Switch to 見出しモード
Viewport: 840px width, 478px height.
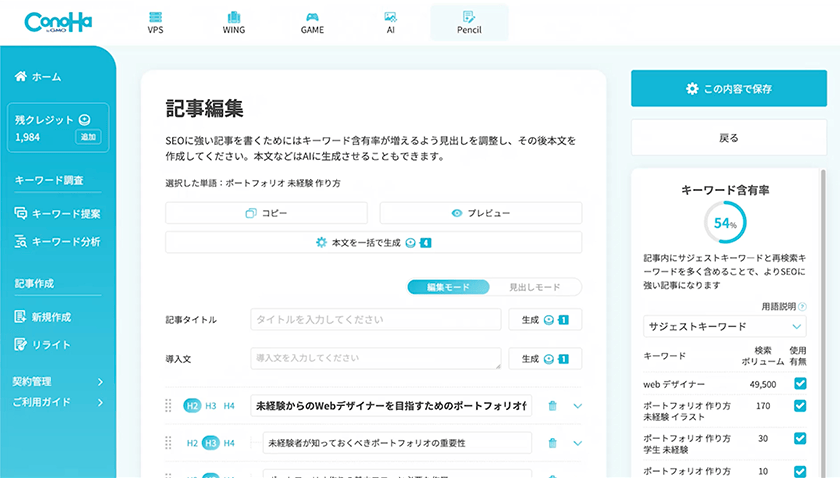tap(535, 287)
